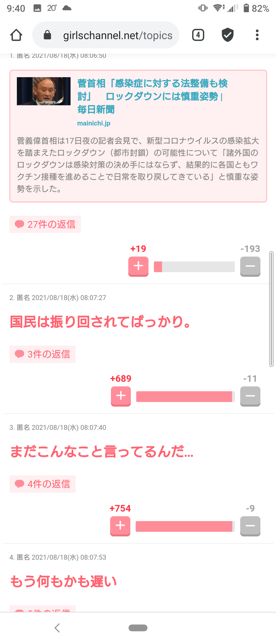Upvote comment 1 with plus button

138,267
